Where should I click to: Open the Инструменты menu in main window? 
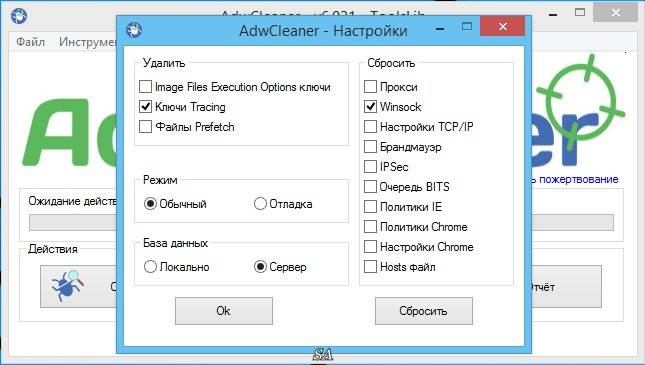(87, 42)
